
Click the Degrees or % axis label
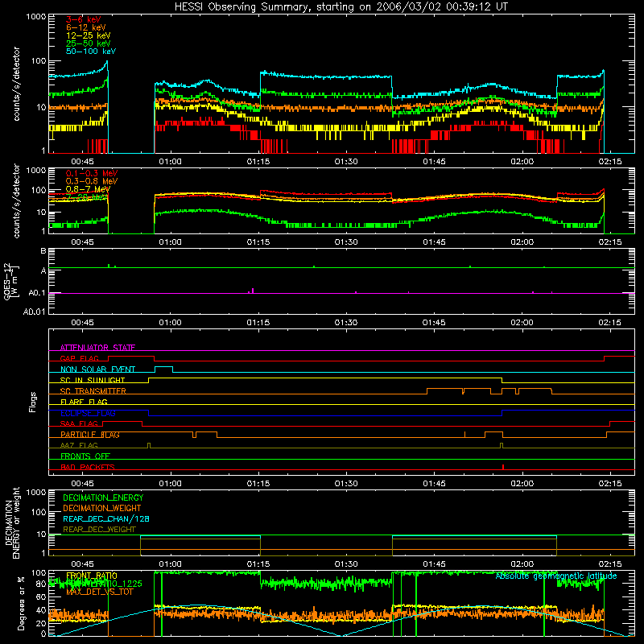[21, 603]
